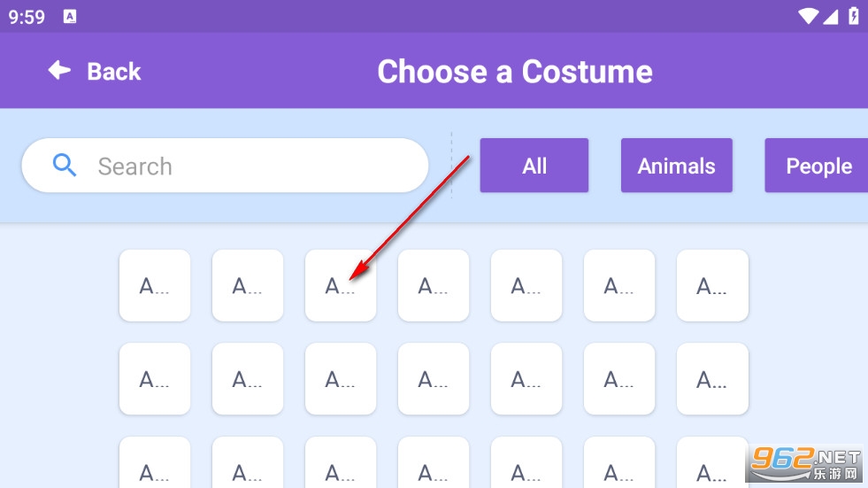Screen dimensions: 868x488
Task: Select the first costume tile in the top row
Action: [155, 285]
